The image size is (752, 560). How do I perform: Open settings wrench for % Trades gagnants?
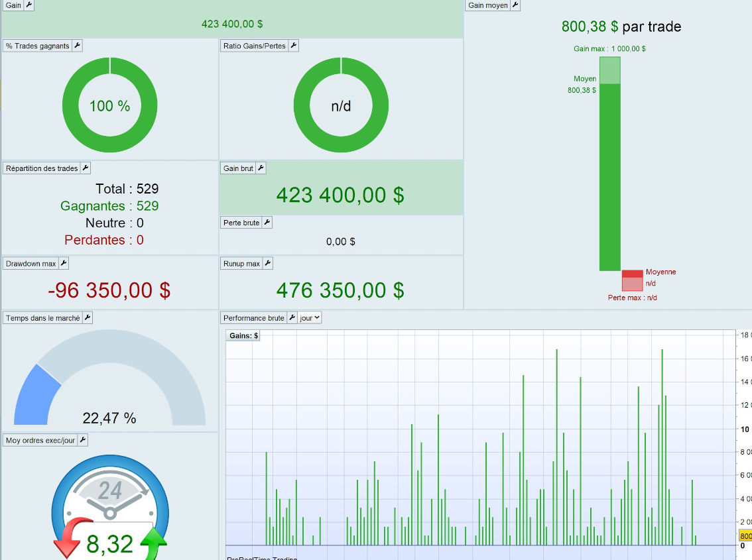click(x=77, y=46)
